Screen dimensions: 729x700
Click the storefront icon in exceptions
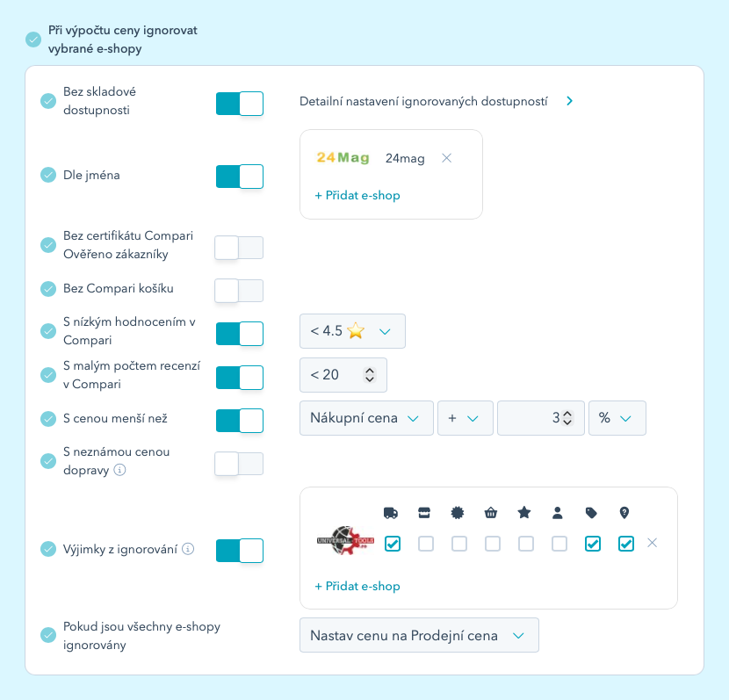tap(424, 513)
